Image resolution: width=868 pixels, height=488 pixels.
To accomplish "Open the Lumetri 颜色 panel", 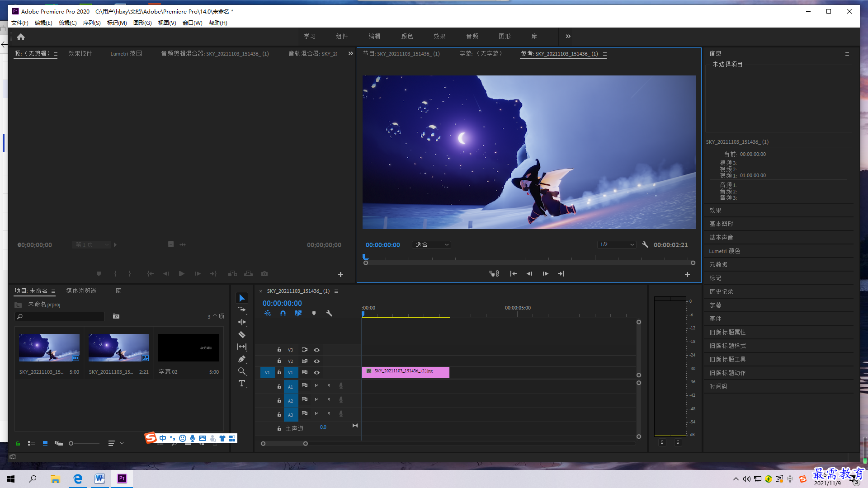I will pos(725,251).
